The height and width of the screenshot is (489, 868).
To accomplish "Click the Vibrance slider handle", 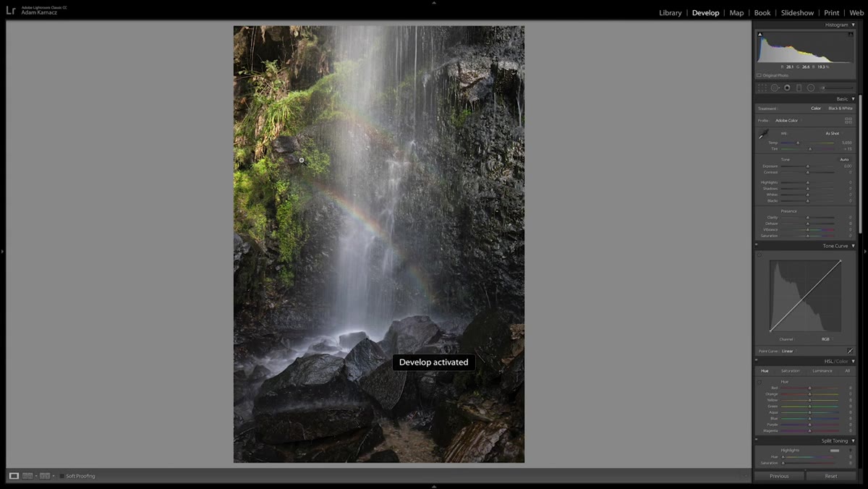I will click(808, 229).
